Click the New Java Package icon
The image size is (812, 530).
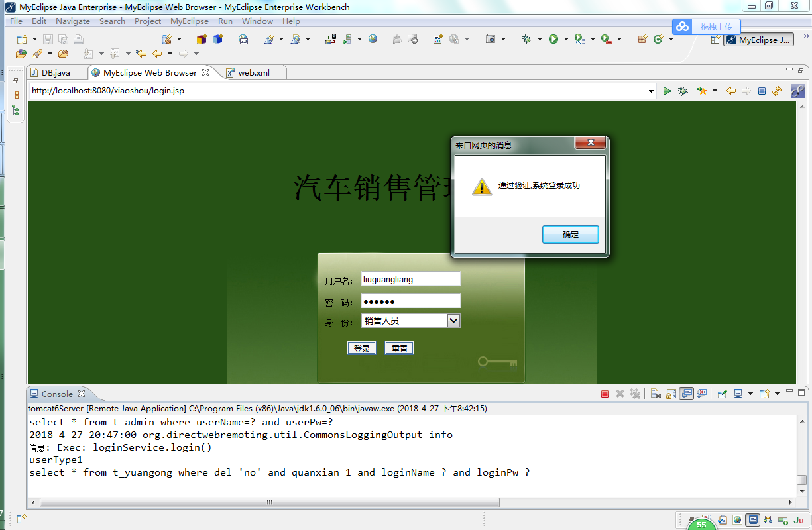click(x=642, y=40)
